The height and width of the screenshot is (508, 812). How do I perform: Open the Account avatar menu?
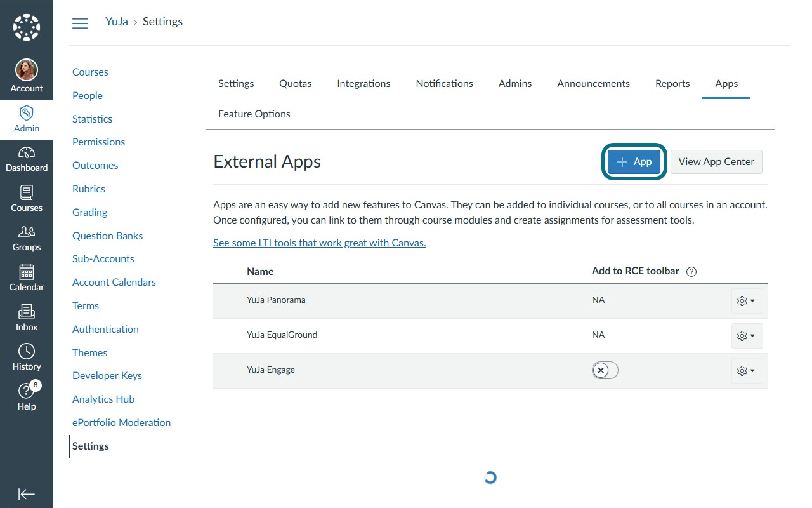[x=27, y=77]
